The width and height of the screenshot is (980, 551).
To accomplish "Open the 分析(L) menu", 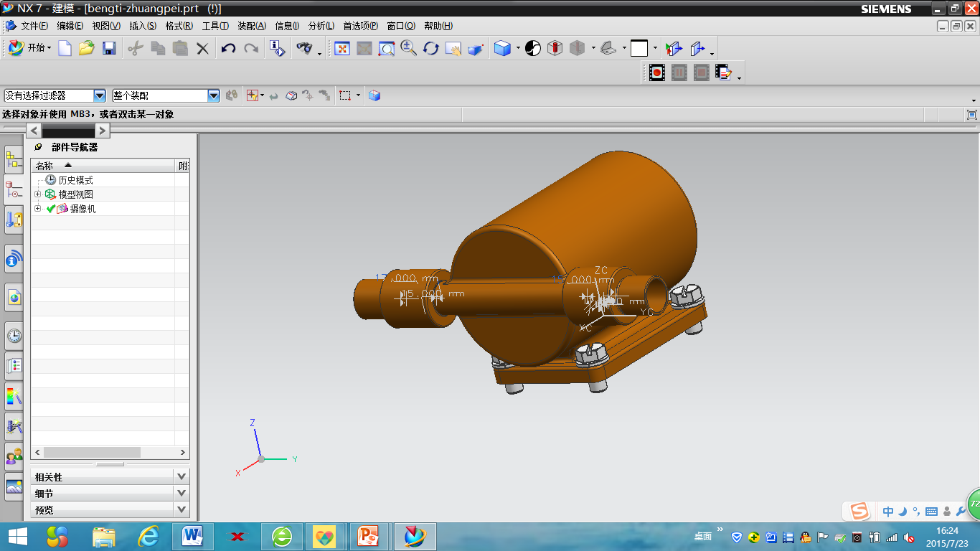I will tap(321, 26).
